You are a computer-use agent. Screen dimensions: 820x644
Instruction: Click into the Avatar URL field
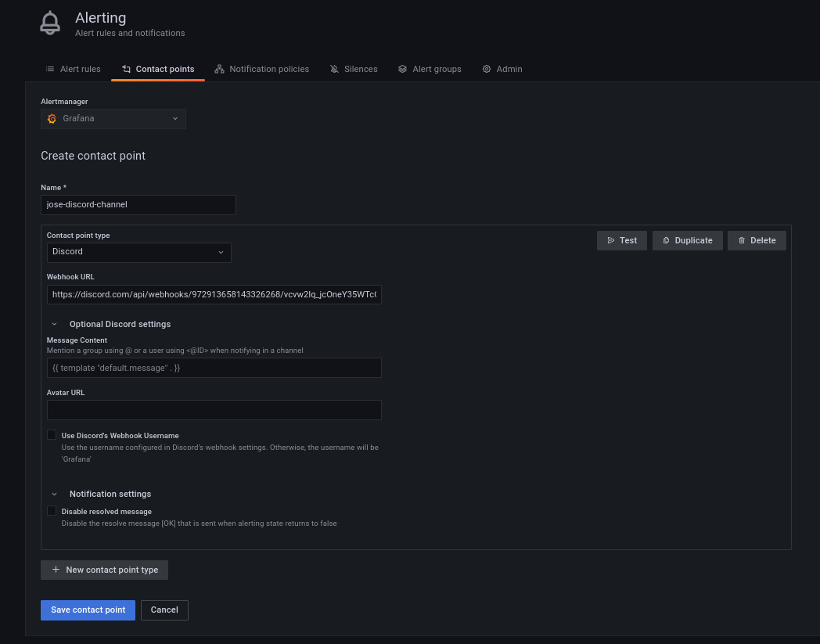tap(214, 410)
